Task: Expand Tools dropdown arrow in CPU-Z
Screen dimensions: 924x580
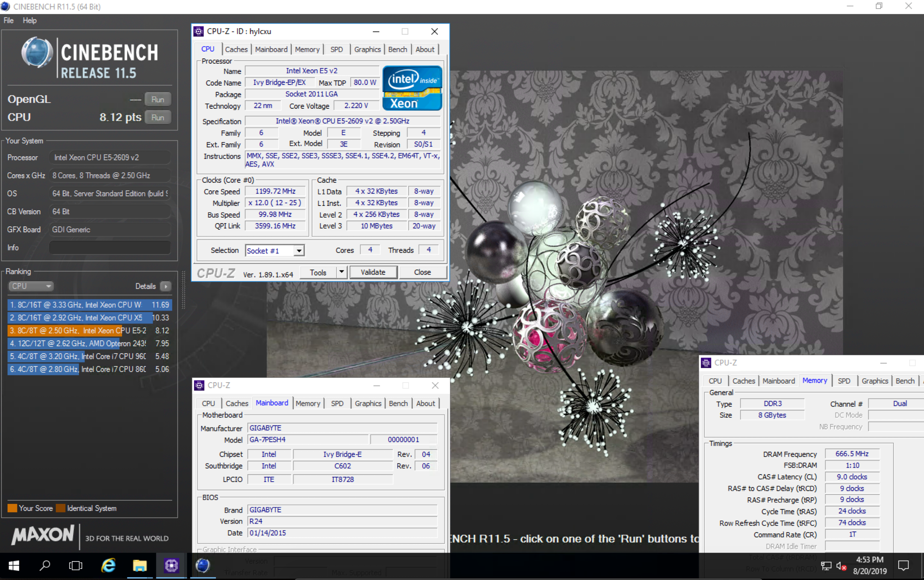Action: point(341,272)
